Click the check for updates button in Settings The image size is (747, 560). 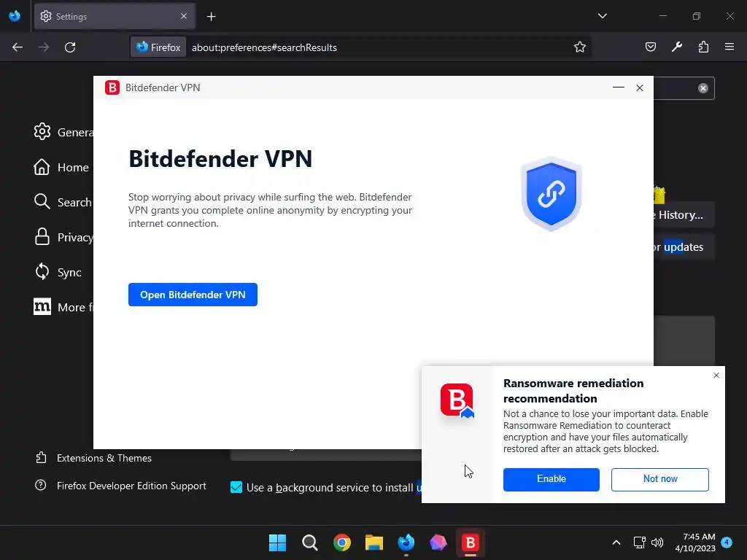coord(684,246)
